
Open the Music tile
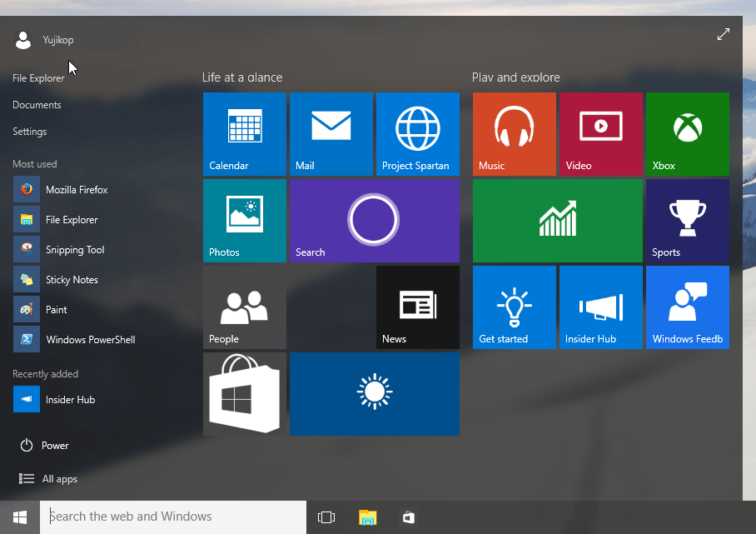(515, 134)
